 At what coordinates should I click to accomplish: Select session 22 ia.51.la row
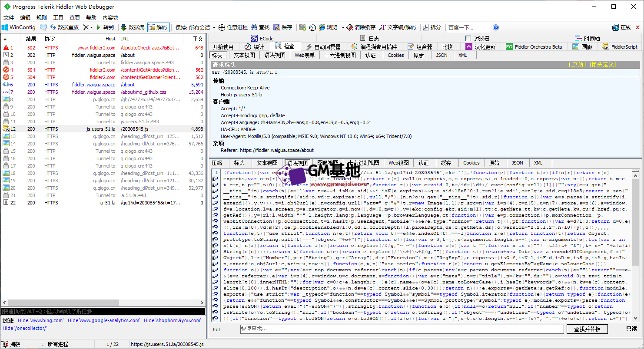(x=103, y=203)
